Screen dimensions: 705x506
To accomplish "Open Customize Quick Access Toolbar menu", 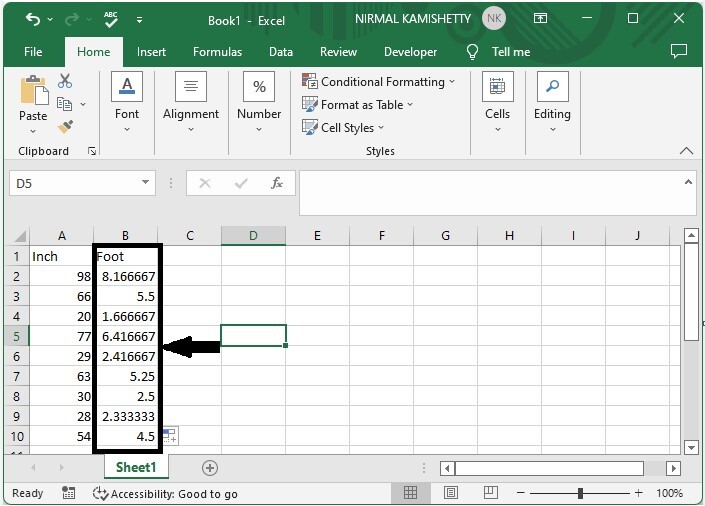I will [139, 20].
